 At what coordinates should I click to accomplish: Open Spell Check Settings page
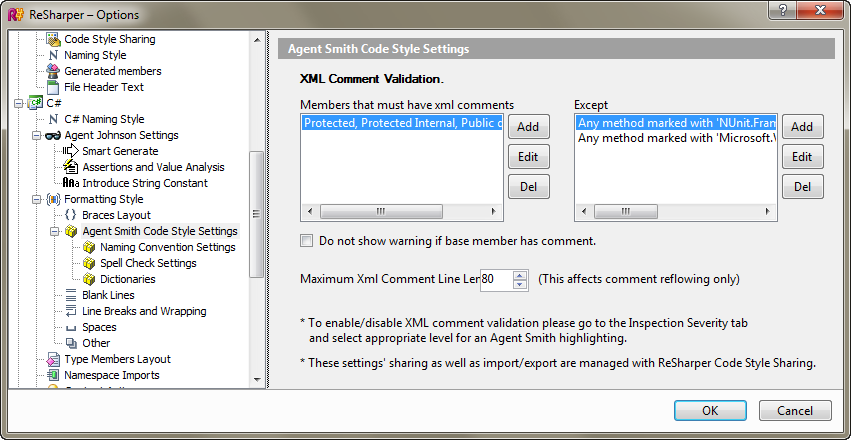148,263
